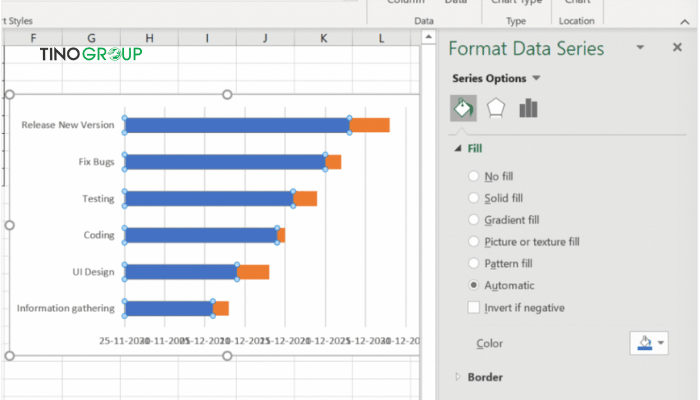
Task: Click the Type ribbon group label
Action: click(516, 21)
